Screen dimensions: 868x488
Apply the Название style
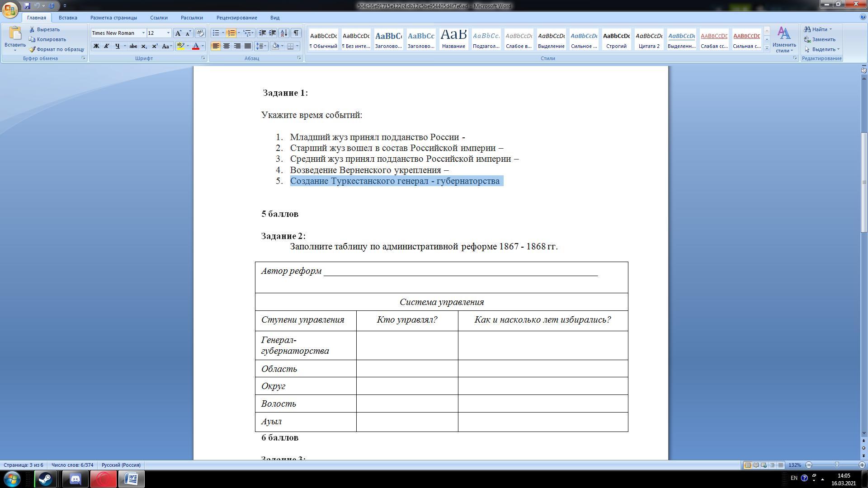[453, 39]
